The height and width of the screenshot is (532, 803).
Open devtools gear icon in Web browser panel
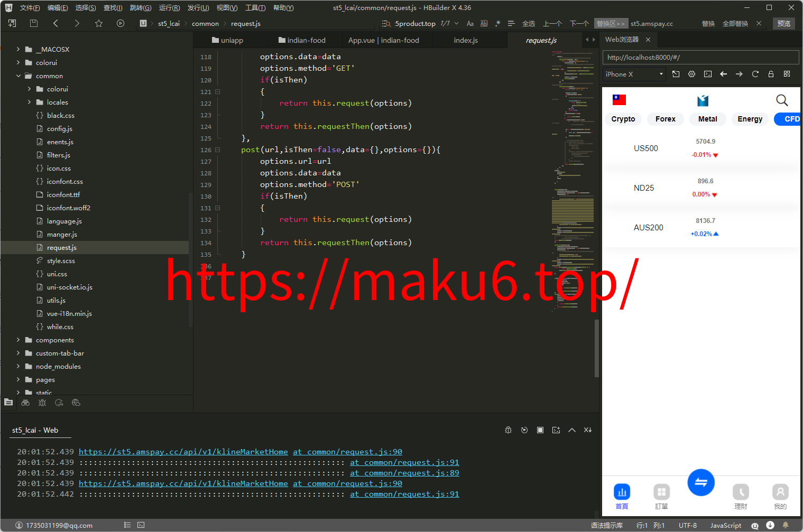(691, 74)
